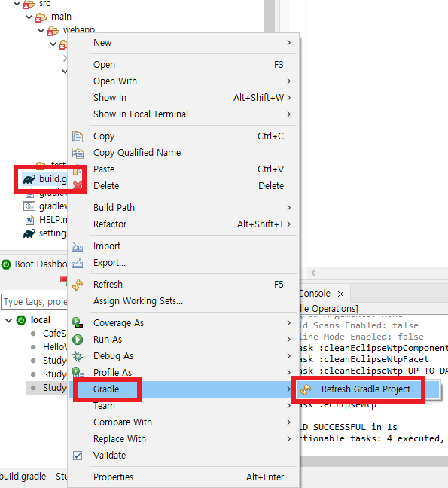The height and width of the screenshot is (488, 448).
Task: Open the Refactor submenu
Action: pyautogui.click(x=184, y=224)
